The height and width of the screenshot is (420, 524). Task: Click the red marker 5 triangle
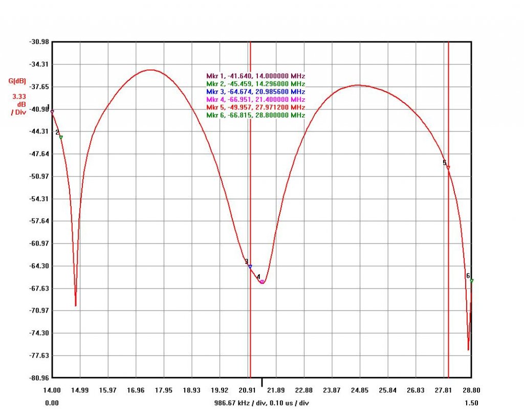[x=448, y=167]
